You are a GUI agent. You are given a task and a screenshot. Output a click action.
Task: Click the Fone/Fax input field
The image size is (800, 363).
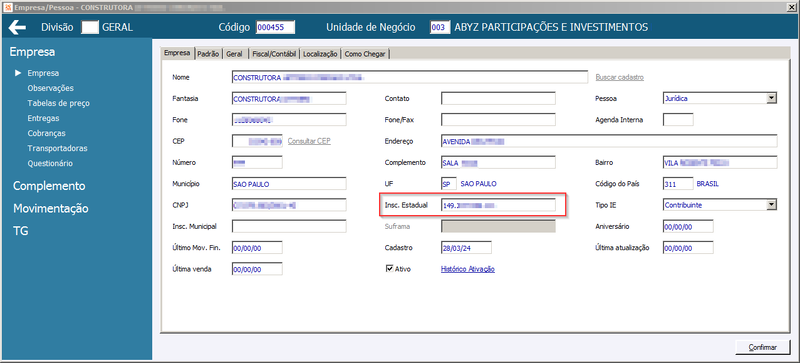pos(498,119)
